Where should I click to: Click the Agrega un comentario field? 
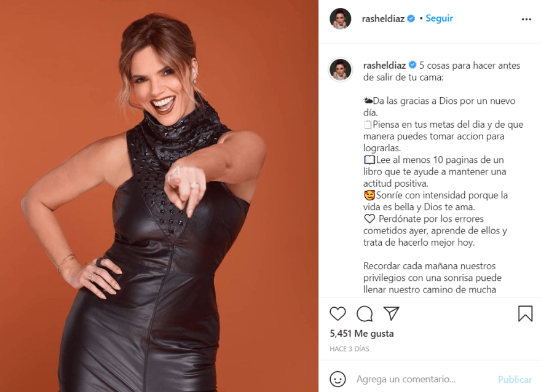click(424, 379)
